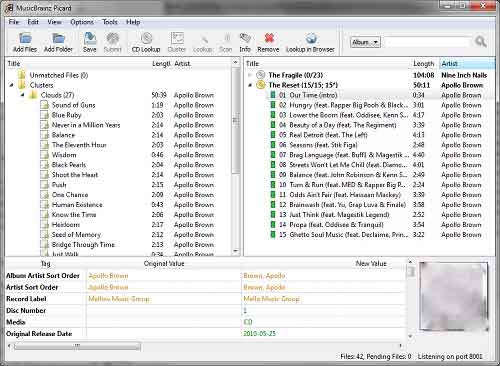Screen dimensions: 500x366
Task: Sort the left pane by the Title column header
Action: pos(77,64)
